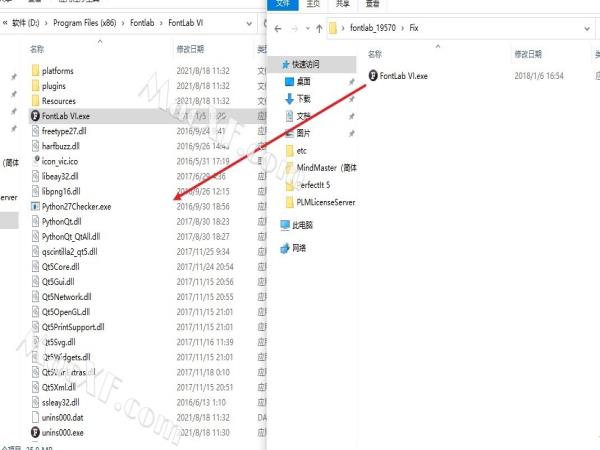600x450 pixels.
Task: Click the Qt5Core.dll file icon
Action: point(36,267)
